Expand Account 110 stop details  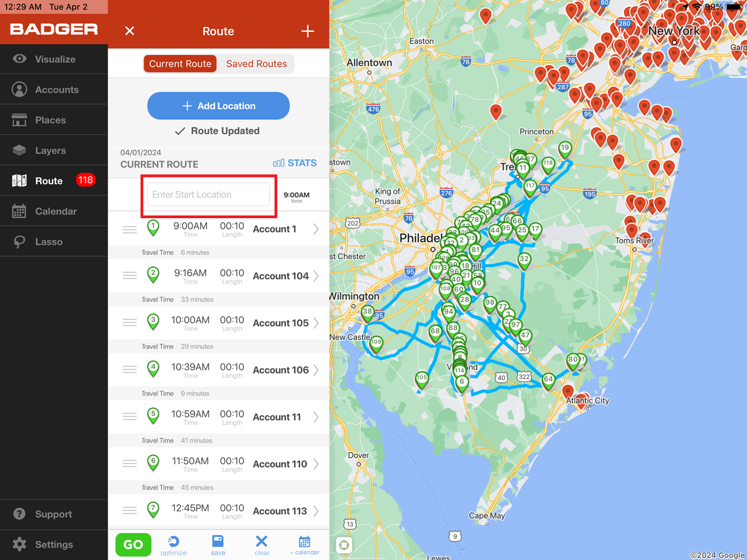(x=316, y=464)
